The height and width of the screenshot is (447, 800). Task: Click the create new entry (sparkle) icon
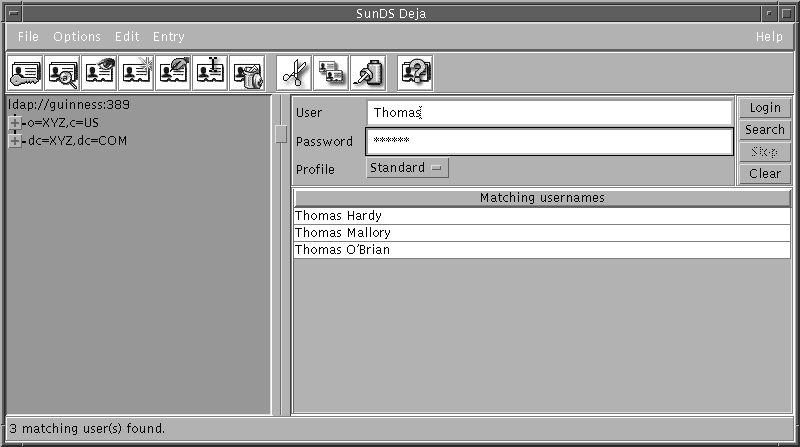[x=136, y=73]
